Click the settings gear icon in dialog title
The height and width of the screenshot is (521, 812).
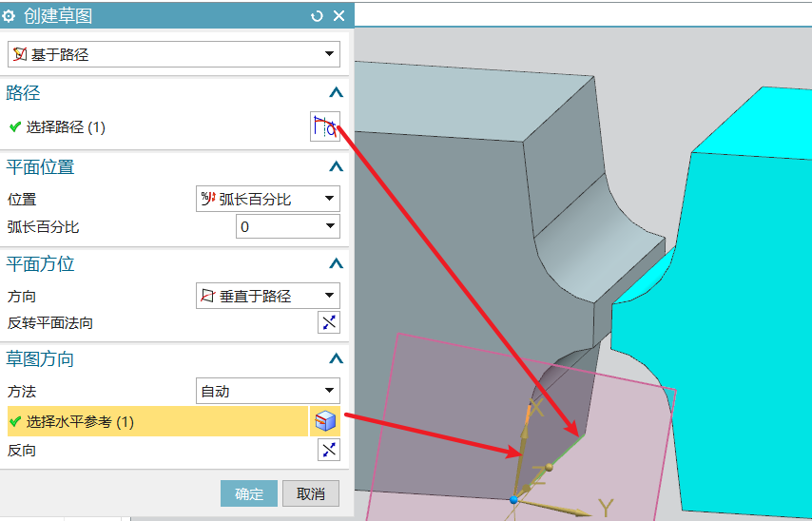coord(9,15)
